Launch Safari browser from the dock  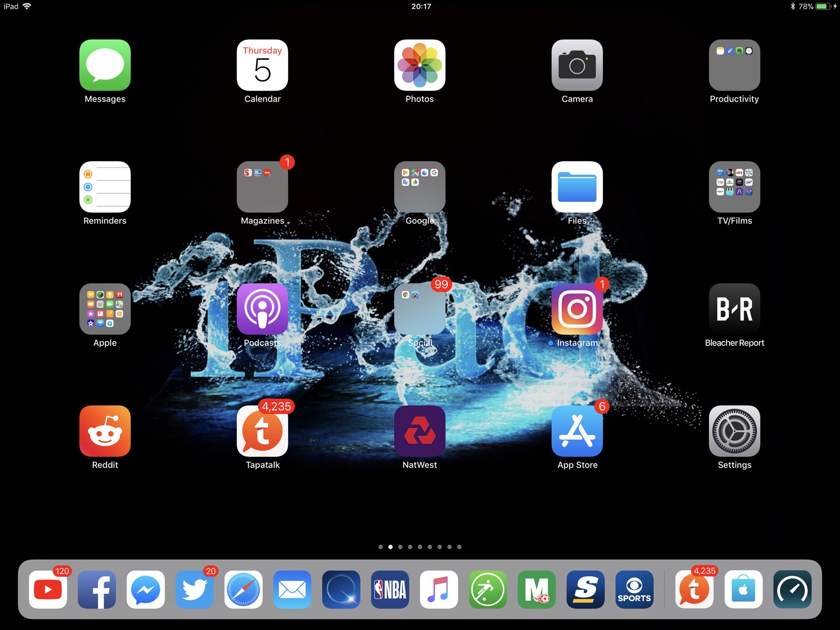click(x=243, y=589)
